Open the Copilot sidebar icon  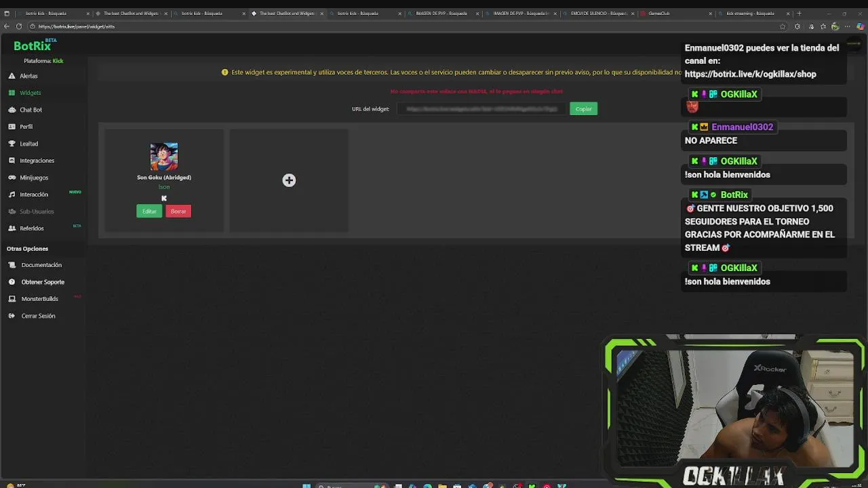[x=861, y=26]
